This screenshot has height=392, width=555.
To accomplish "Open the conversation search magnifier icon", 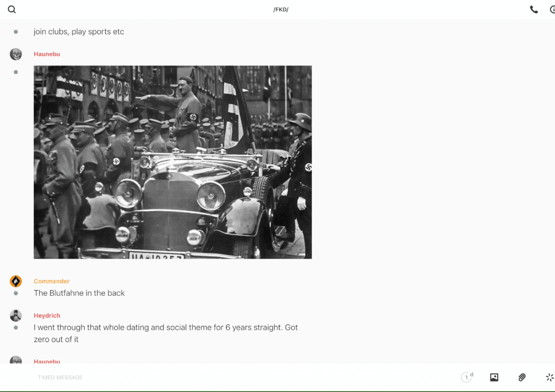I will coord(12,10).
